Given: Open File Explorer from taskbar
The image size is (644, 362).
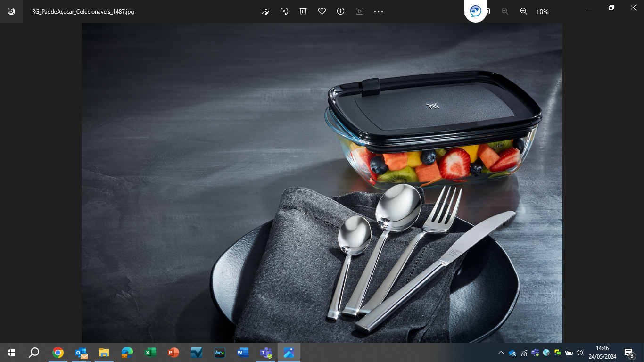Looking at the screenshot, I should click(x=104, y=353).
